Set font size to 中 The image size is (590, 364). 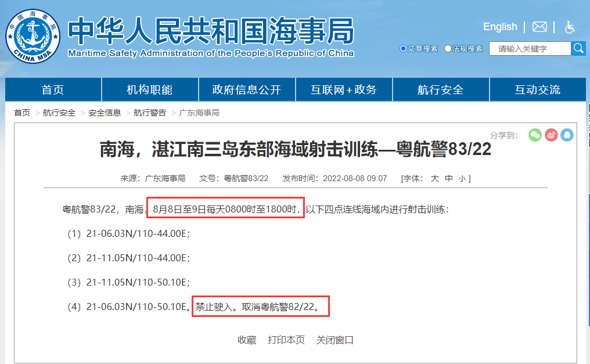tap(448, 178)
